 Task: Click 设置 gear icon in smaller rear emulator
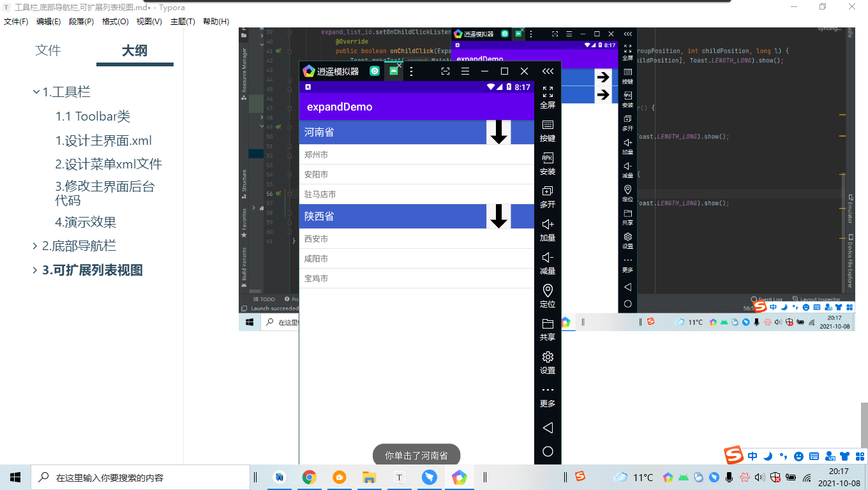tap(627, 237)
